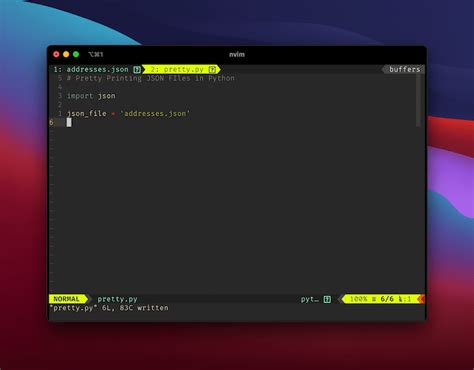This screenshot has height=370, width=474.
Task: Click the editor scrollbar thumb
Action: pos(418,100)
